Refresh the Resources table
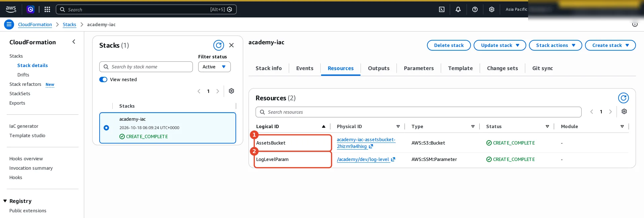Viewport: 644px width, 218px height. [x=624, y=98]
